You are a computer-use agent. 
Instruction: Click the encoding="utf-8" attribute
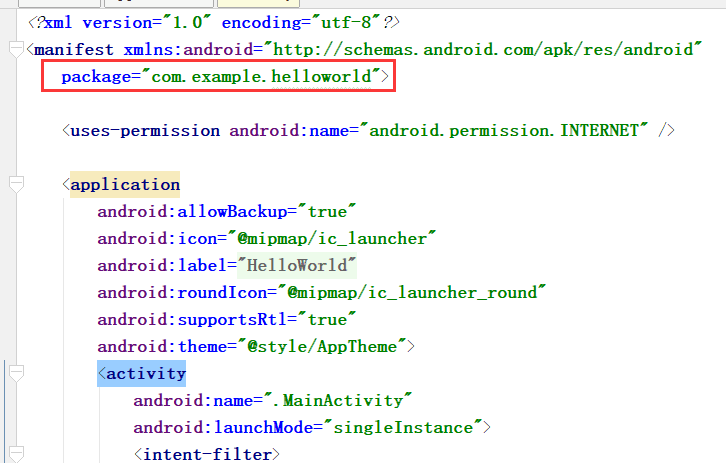303,22
